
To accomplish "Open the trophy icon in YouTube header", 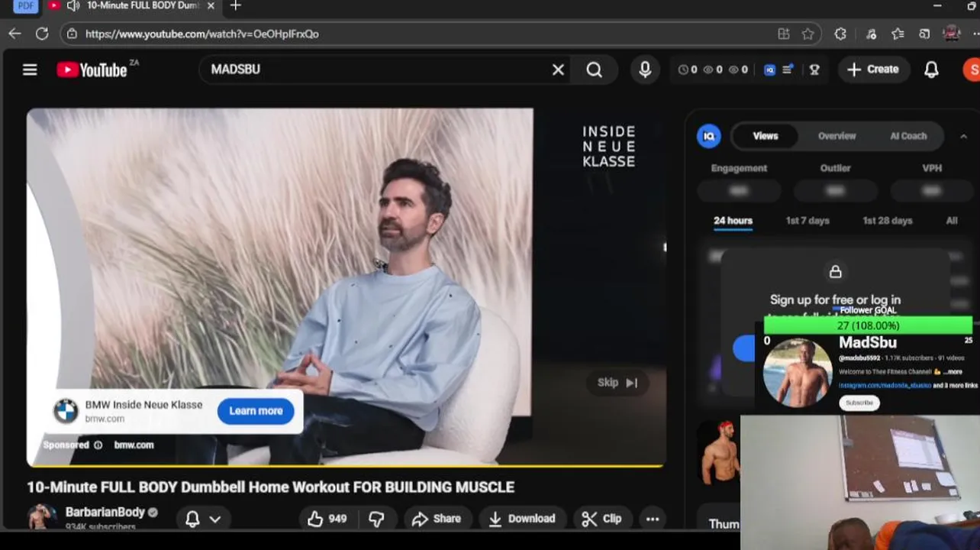I will [x=814, y=70].
